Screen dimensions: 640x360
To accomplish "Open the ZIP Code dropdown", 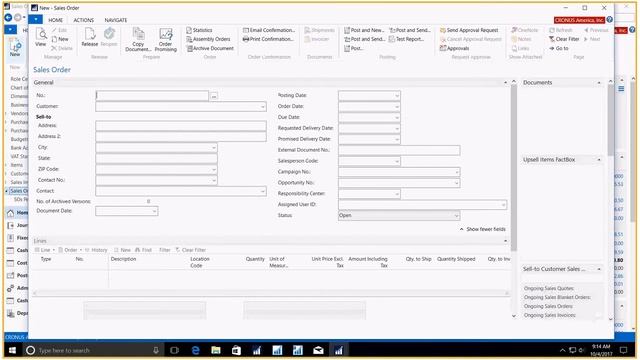I will [x=213, y=169].
